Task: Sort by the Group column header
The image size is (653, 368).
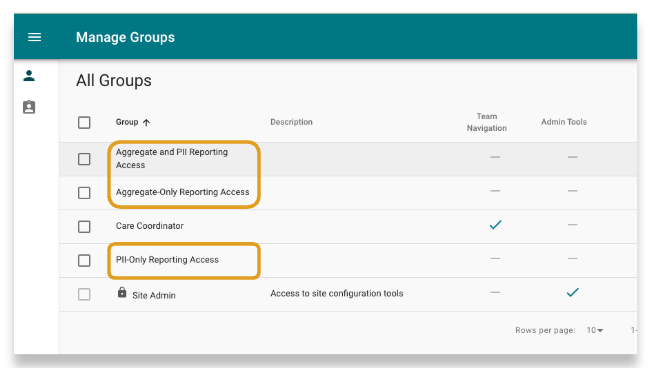Action: [x=127, y=122]
